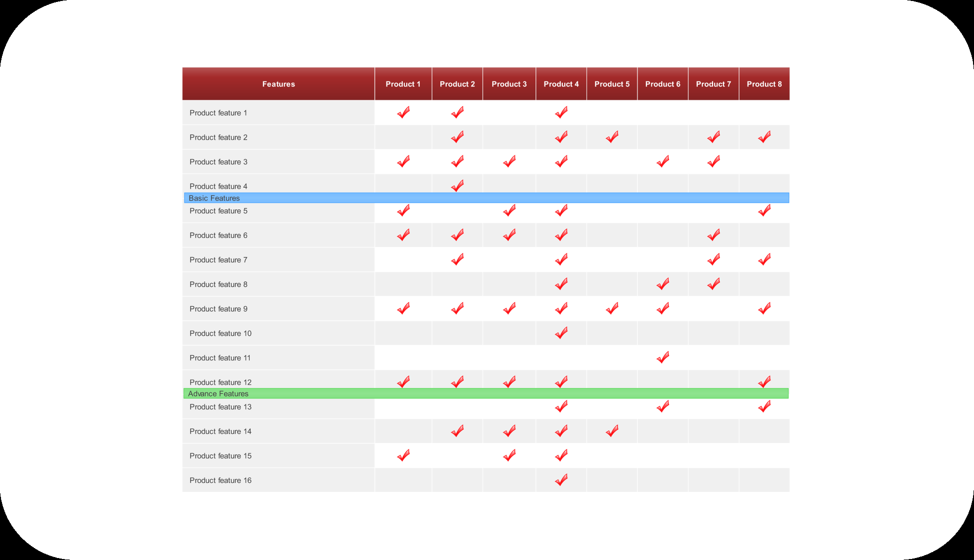Click the Product 1 checkmark for feature 5
This screenshot has height=560, width=974.
pyautogui.click(x=403, y=210)
